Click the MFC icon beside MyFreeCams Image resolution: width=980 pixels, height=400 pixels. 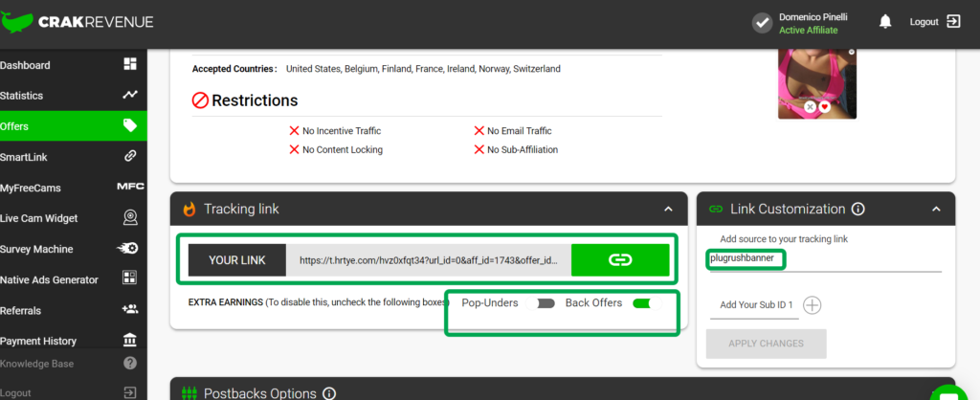pos(130,187)
